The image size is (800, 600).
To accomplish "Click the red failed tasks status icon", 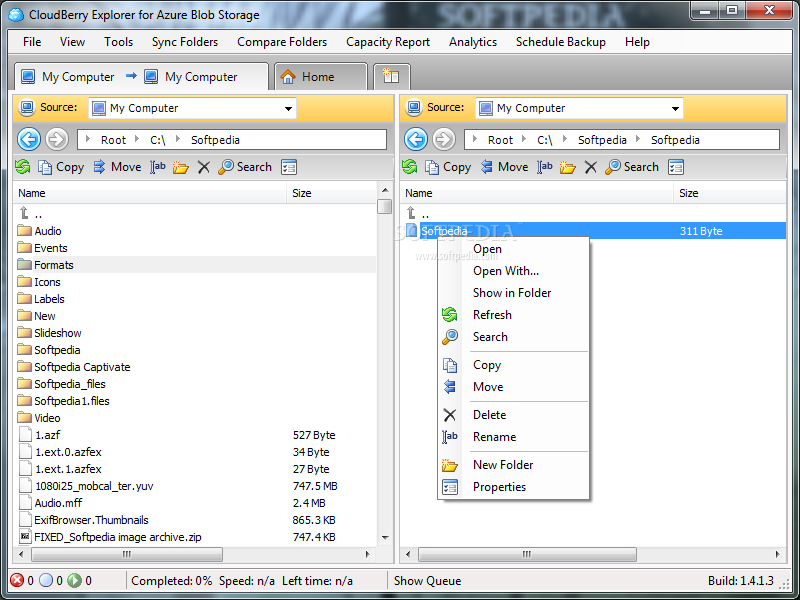I will coord(17,580).
